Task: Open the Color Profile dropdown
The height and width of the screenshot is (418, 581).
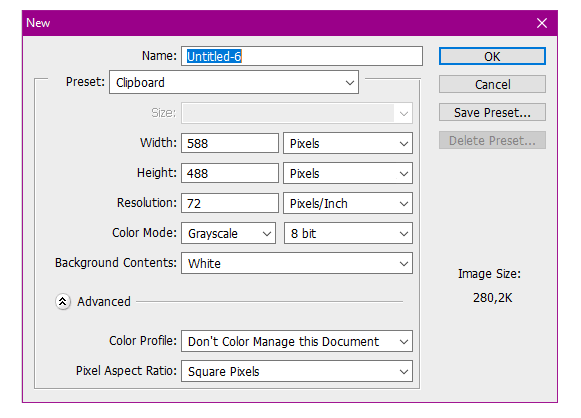Action: [x=297, y=341]
